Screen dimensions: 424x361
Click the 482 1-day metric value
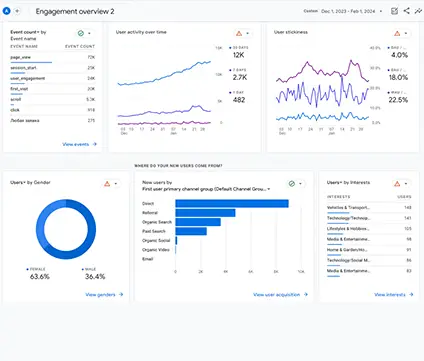239,100
